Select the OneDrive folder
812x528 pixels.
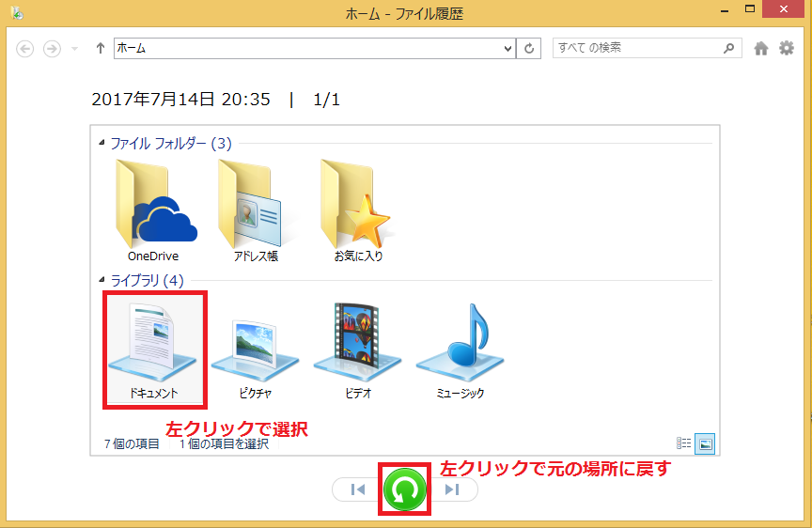pos(154,210)
